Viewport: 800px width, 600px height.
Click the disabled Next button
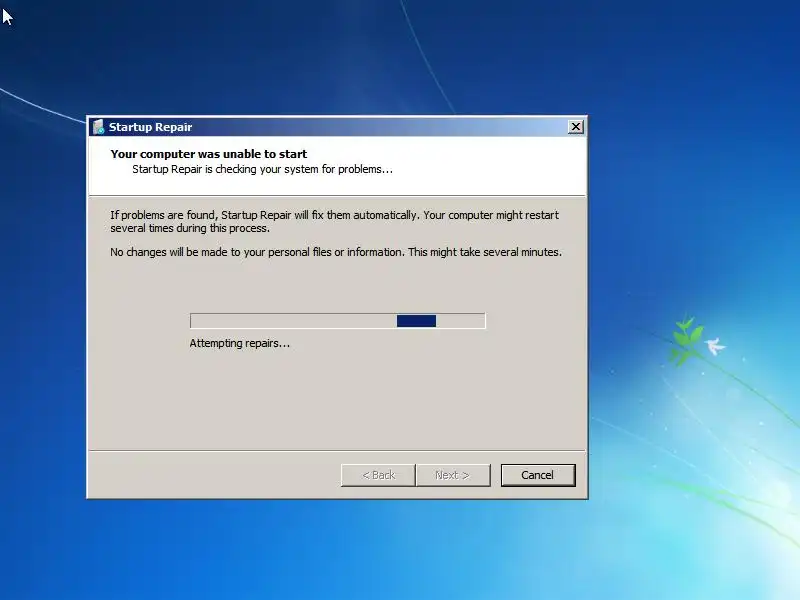click(453, 475)
